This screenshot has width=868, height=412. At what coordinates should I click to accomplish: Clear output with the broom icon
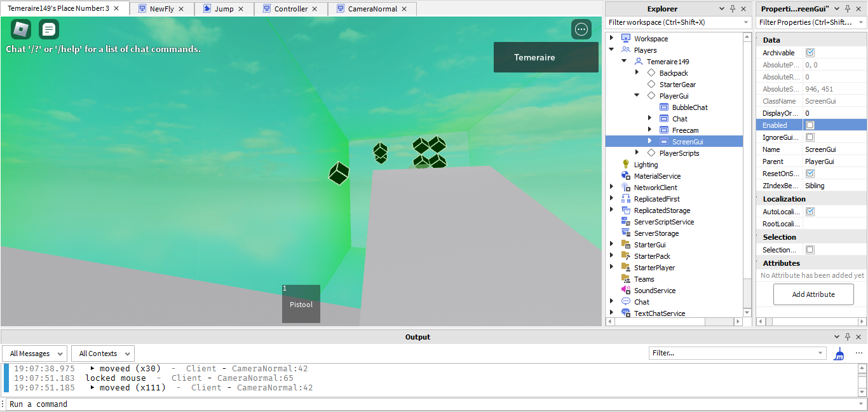pos(839,354)
